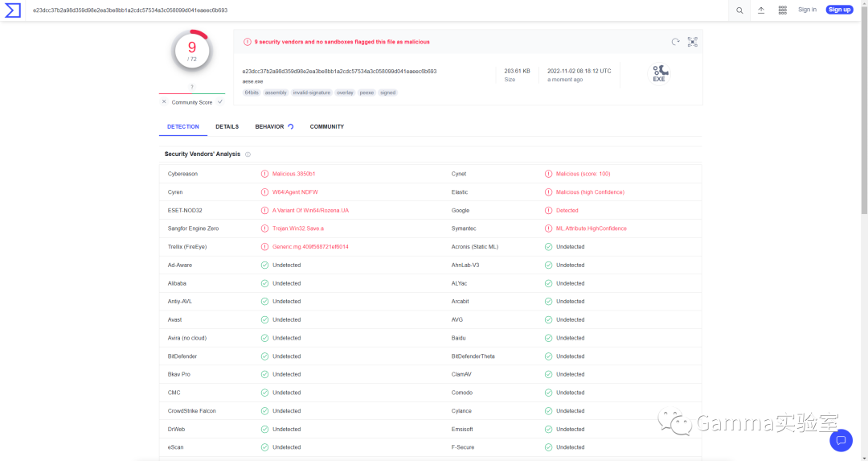Click the Symantec warning icon
The height and width of the screenshot is (461, 868).
pyautogui.click(x=548, y=228)
